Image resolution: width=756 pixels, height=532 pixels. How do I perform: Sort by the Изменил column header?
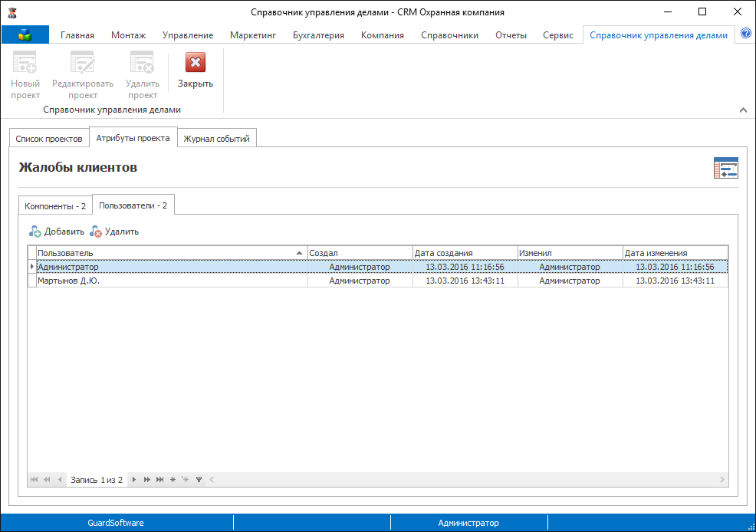point(570,253)
